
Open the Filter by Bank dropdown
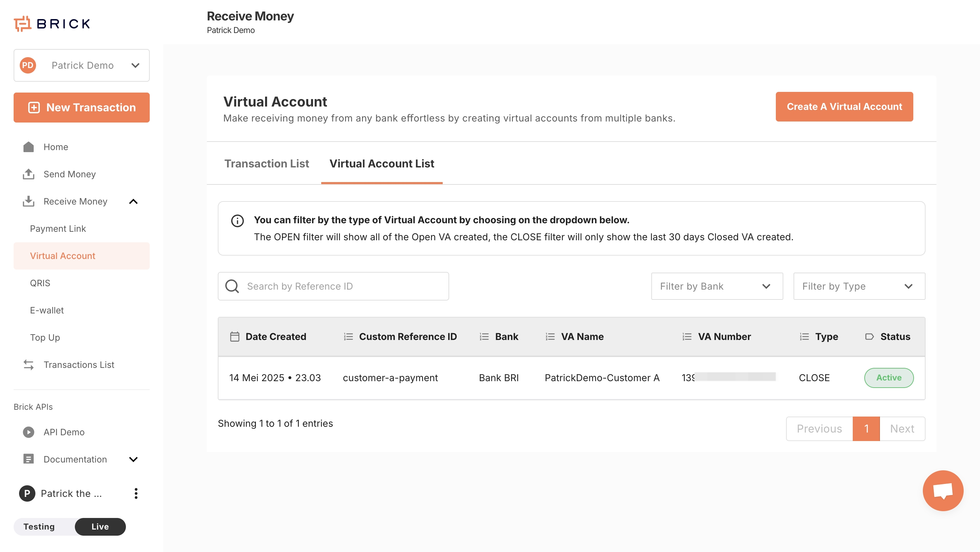pyautogui.click(x=717, y=286)
